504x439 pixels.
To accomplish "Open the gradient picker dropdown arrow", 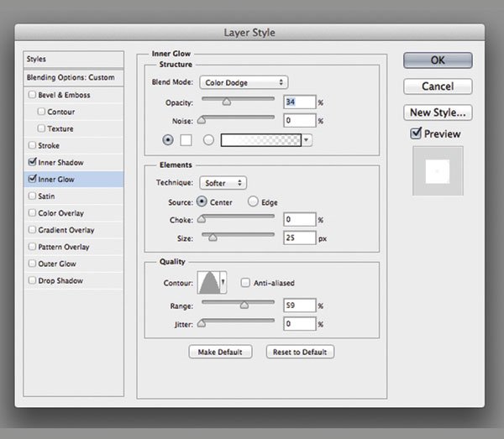I will pyautogui.click(x=307, y=140).
